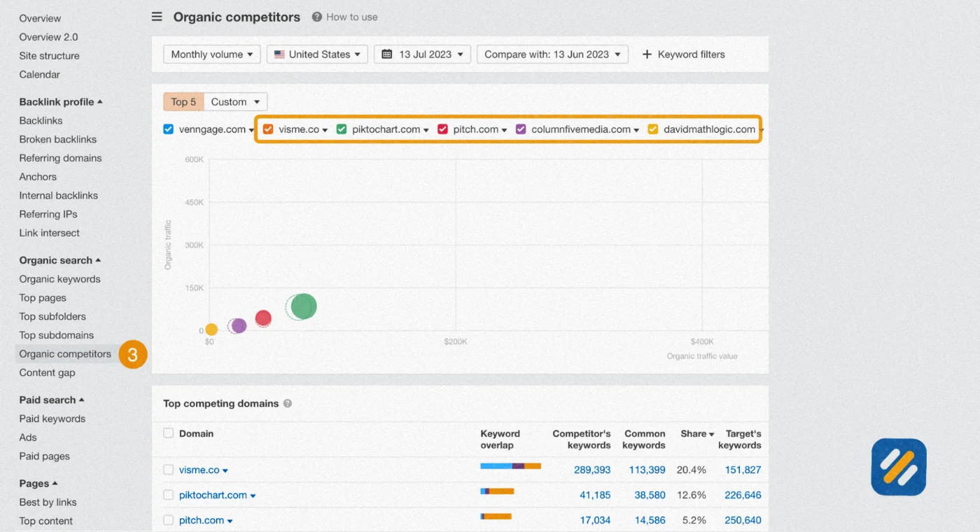The height and width of the screenshot is (532, 980).
Task: Click visme.co keyword overlap bar
Action: (510, 466)
